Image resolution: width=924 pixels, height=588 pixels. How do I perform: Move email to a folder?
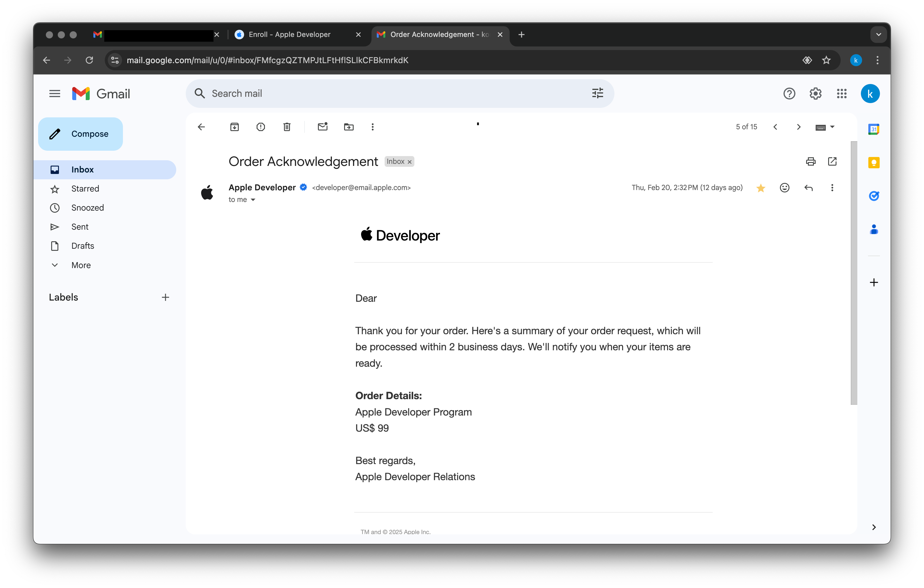(349, 127)
